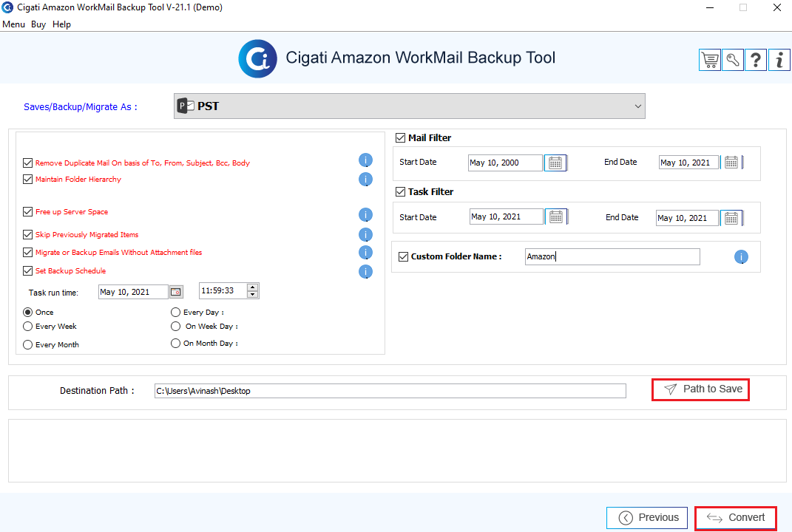Open Task run time date picker

[x=176, y=292]
